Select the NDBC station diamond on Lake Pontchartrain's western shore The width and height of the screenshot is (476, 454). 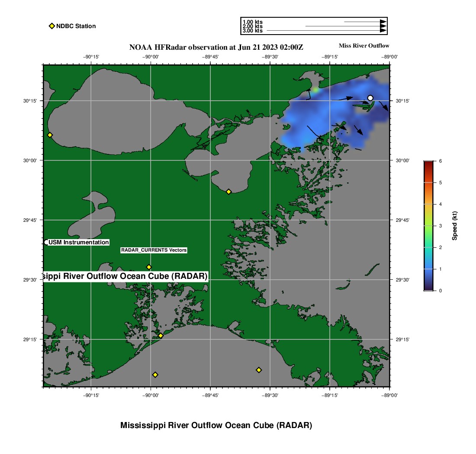(x=50, y=135)
